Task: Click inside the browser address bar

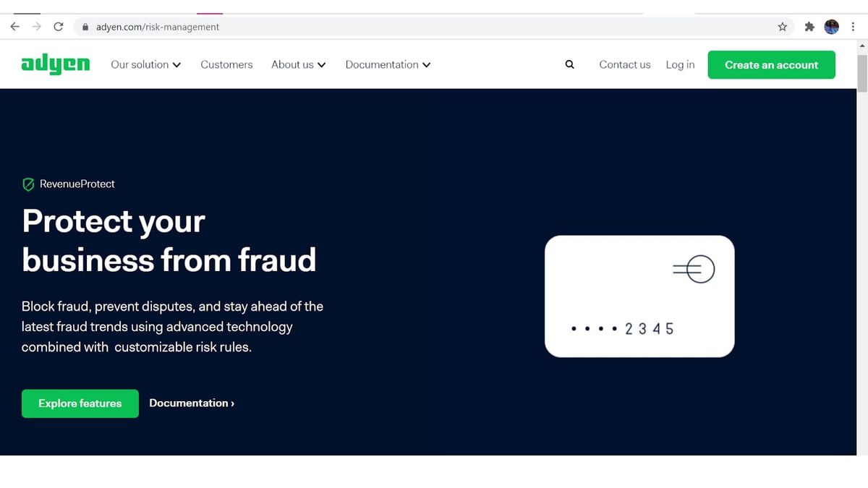Action: point(289,26)
